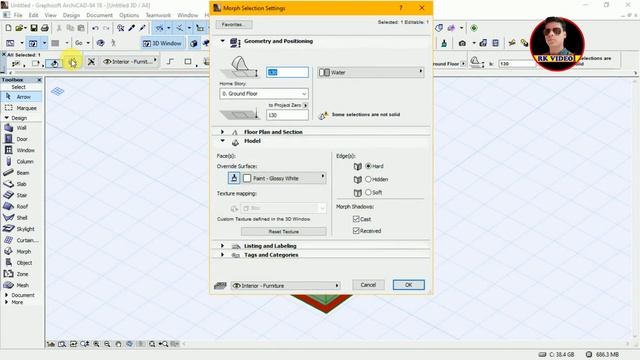Select the Mesh tool
640x360 pixels.
[21, 285]
